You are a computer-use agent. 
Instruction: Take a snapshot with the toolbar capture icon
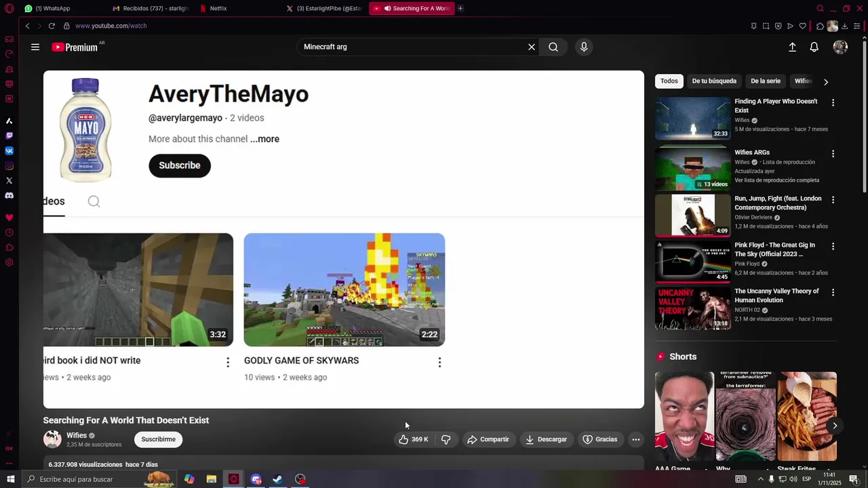coord(766,26)
